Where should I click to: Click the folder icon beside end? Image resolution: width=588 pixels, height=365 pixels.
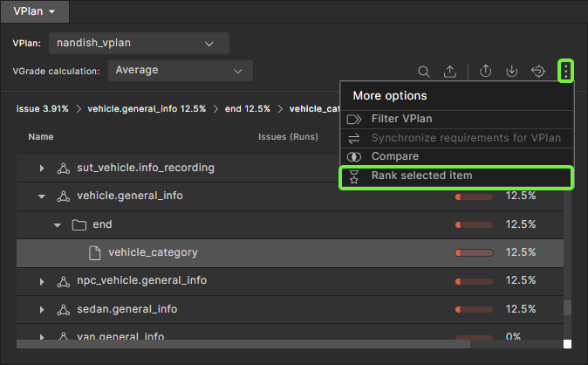pos(79,224)
